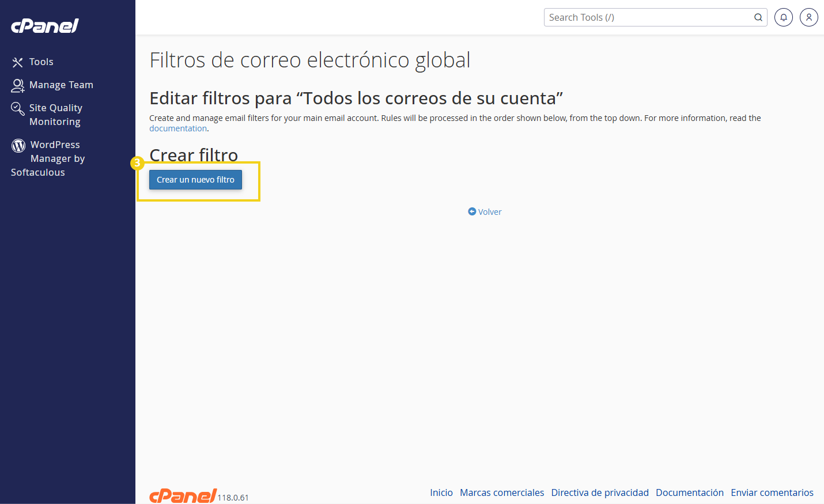The height and width of the screenshot is (504, 824).
Task: Click the search magnifier in the search bar
Action: tap(758, 17)
